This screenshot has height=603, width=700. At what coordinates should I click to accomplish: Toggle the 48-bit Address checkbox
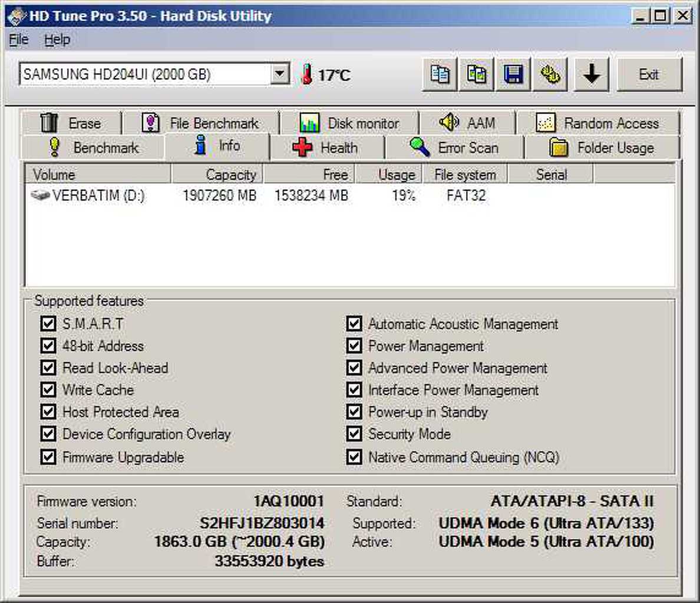coord(48,345)
